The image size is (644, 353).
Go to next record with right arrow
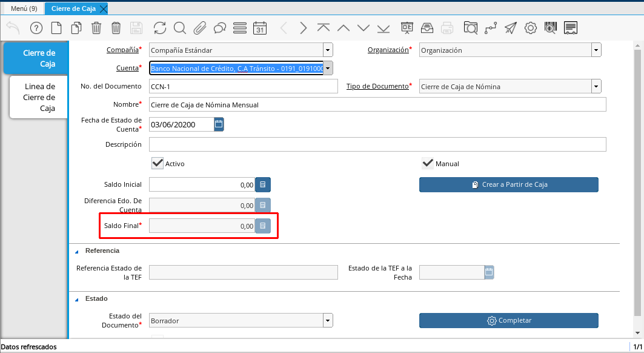coord(304,28)
